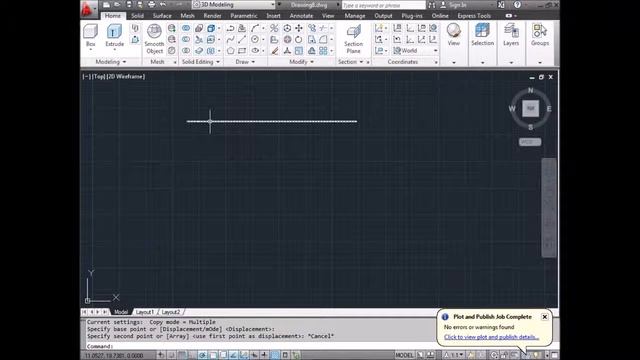The width and height of the screenshot is (640, 360).
Task: Expand the Modeling panel title
Action: click(111, 62)
